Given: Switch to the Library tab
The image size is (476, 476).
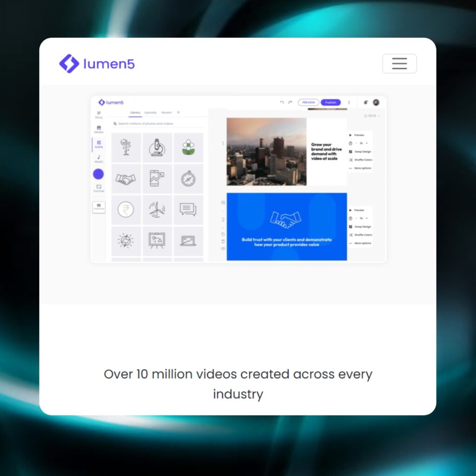Looking at the screenshot, I should click(x=135, y=112).
